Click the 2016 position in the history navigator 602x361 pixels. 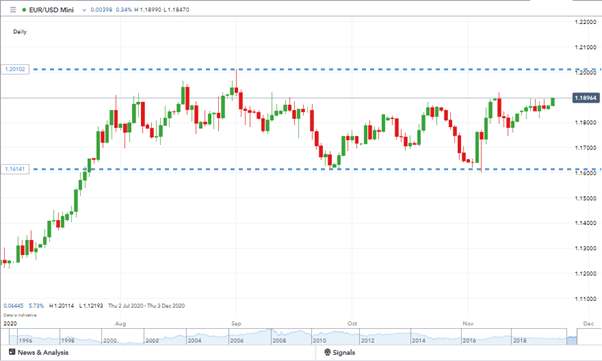pyautogui.click(x=469, y=341)
